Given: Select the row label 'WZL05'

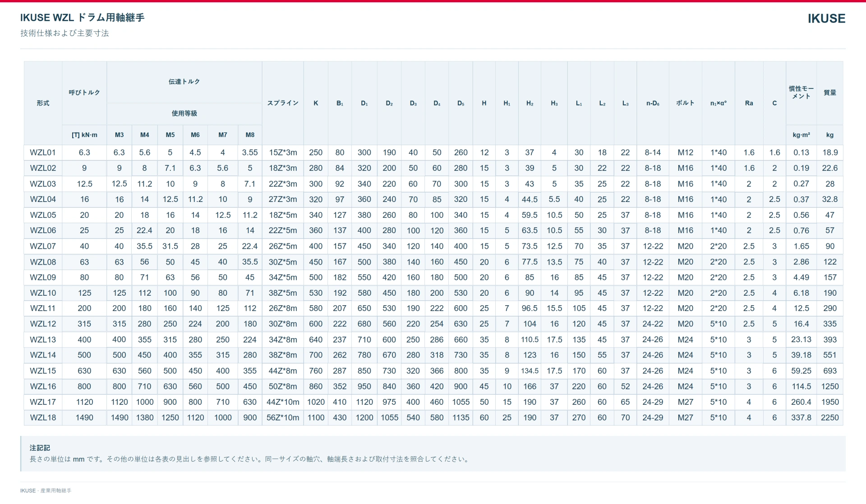Looking at the screenshot, I should [43, 215].
